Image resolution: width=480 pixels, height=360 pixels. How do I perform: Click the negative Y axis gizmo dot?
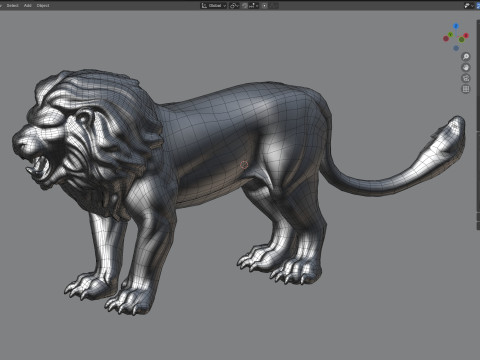click(461, 40)
